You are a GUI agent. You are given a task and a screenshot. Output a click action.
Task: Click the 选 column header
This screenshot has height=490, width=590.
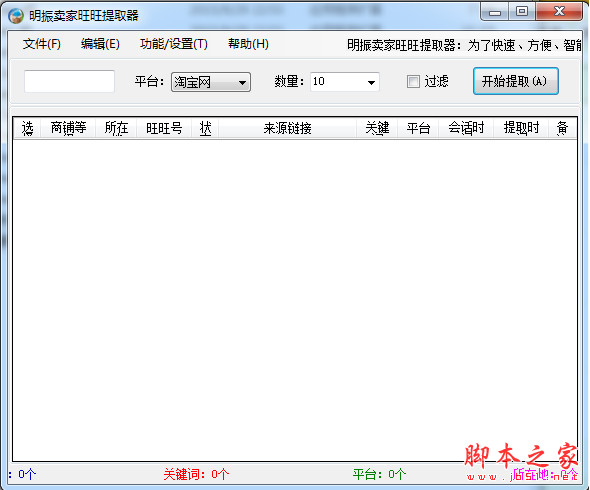point(27,128)
